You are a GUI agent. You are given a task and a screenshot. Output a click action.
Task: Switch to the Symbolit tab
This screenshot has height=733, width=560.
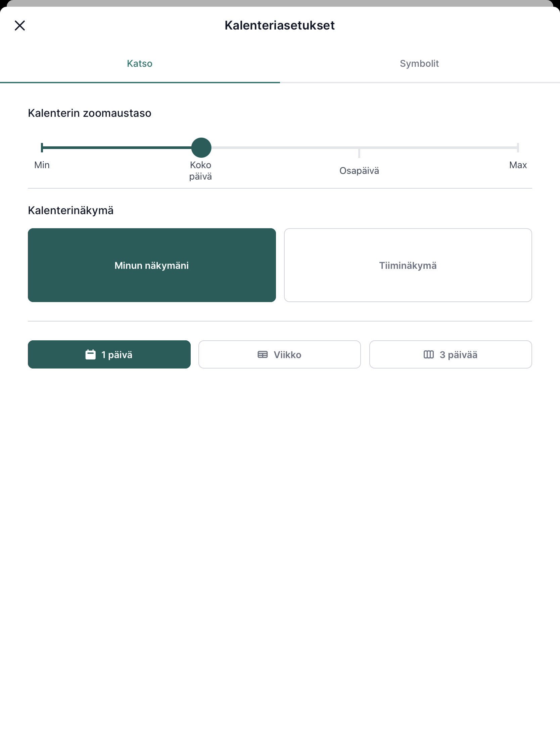(x=420, y=63)
